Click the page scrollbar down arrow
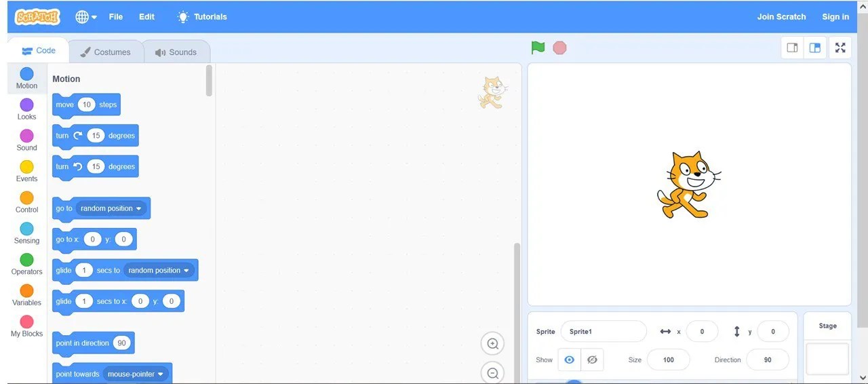This screenshot has height=384, width=868. coord(863,377)
